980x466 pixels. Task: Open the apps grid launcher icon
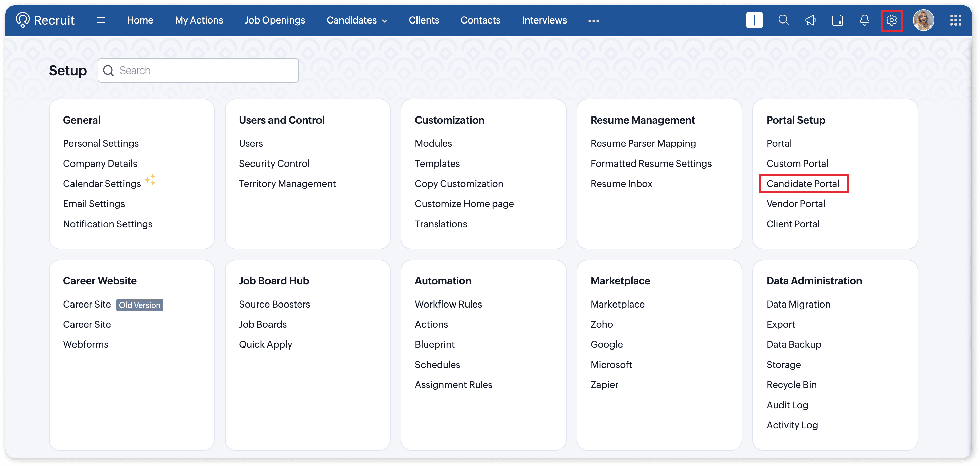click(x=955, y=20)
